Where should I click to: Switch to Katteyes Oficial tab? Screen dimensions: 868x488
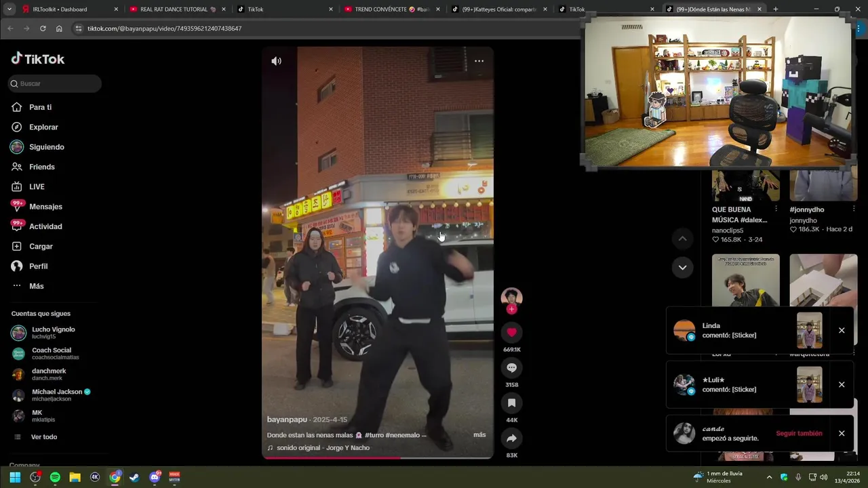point(499,9)
